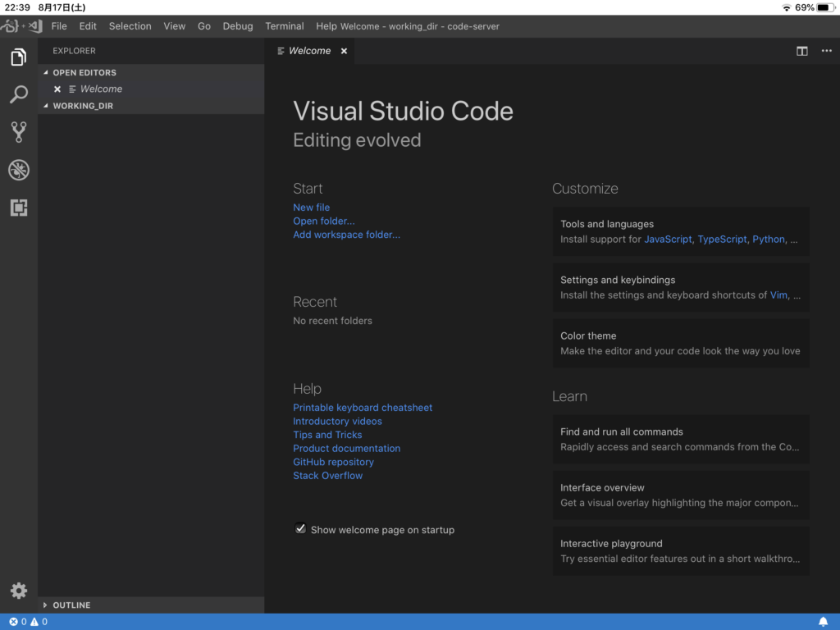Open the Selection menu
840x630 pixels.
(130, 26)
